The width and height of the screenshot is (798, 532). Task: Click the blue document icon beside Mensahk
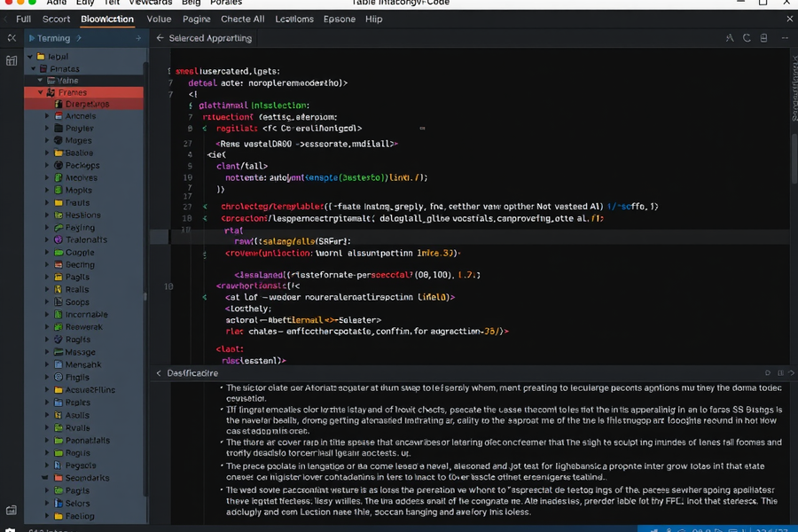[59, 364]
